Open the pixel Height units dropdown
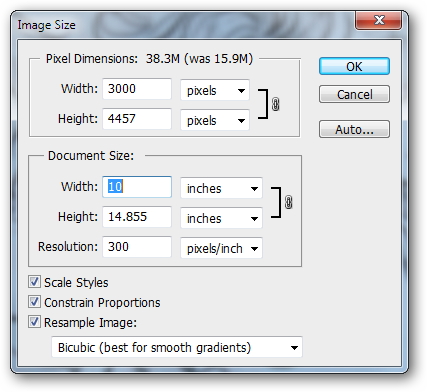 [215, 120]
